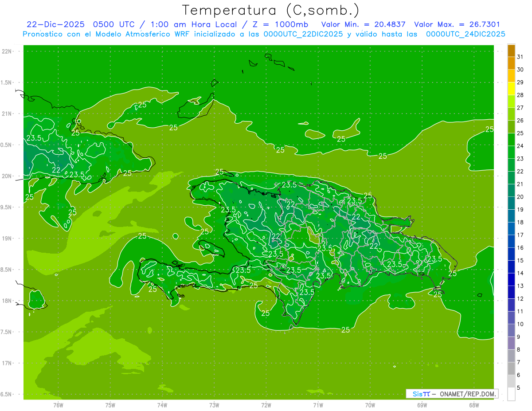Viewport: 532px width, 411px height.
Task: Click the SisTT ONAMET/REP.DOM. logo box
Action: 452,394
